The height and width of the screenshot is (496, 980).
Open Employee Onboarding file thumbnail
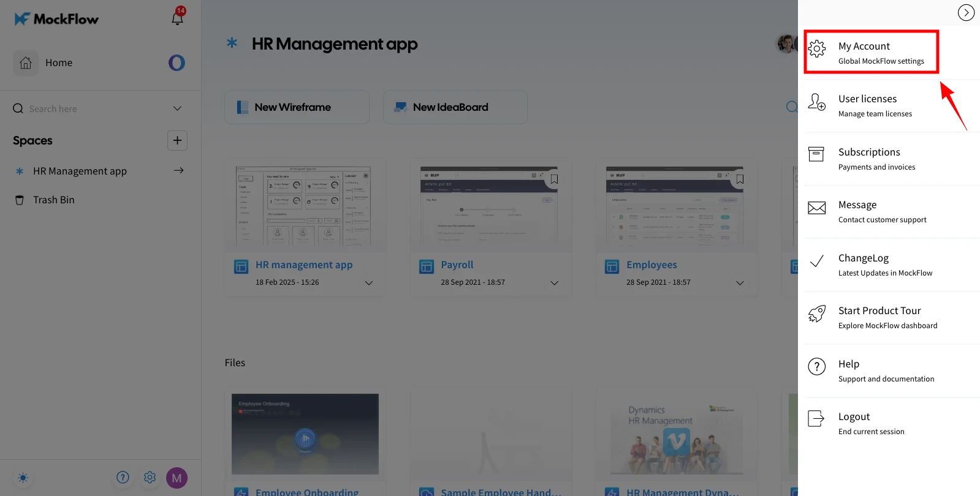(x=305, y=434)
